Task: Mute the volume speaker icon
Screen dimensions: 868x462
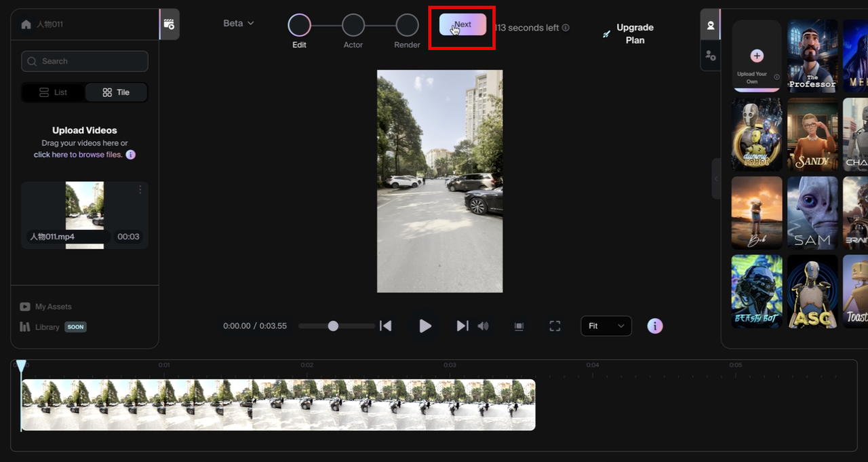Action: point(483,326)
